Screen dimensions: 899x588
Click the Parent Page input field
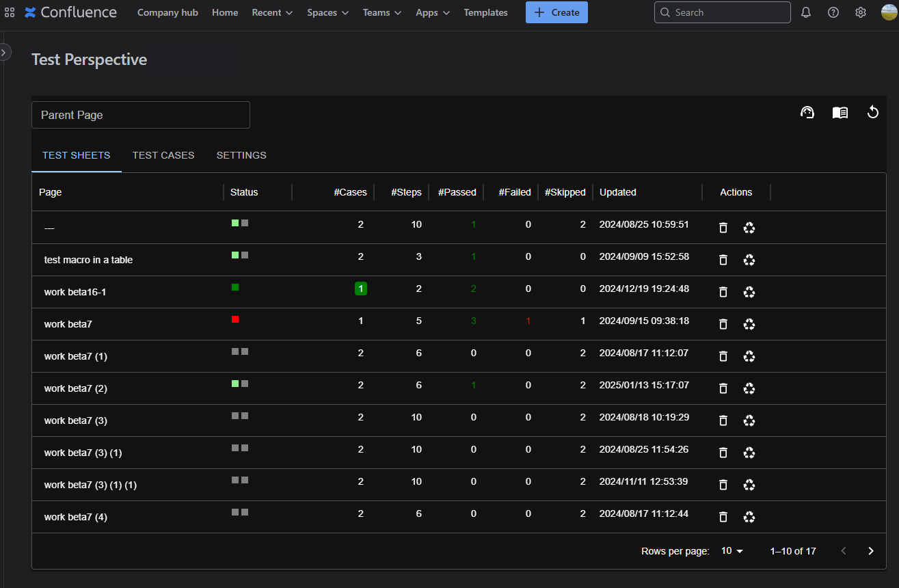pyautogui.click(x=141, y=115)
